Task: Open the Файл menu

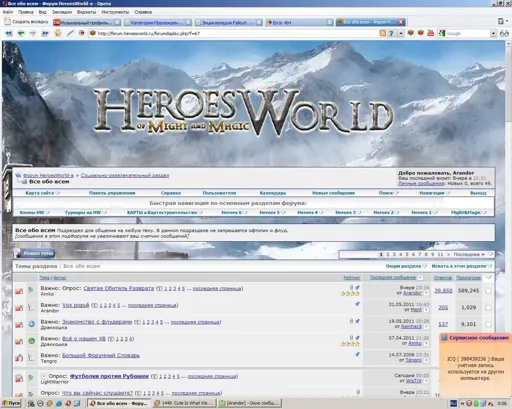Action: [8, 12]
